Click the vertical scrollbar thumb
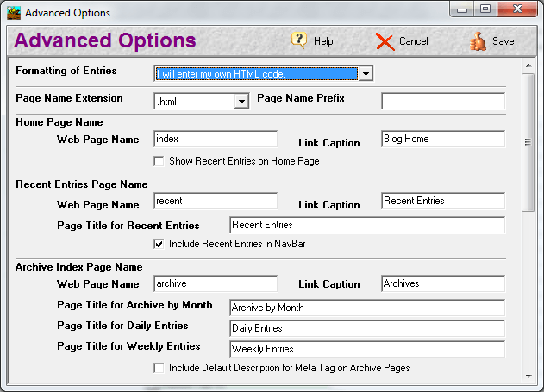This screenshot has height=392, width=544. [528, 142]
